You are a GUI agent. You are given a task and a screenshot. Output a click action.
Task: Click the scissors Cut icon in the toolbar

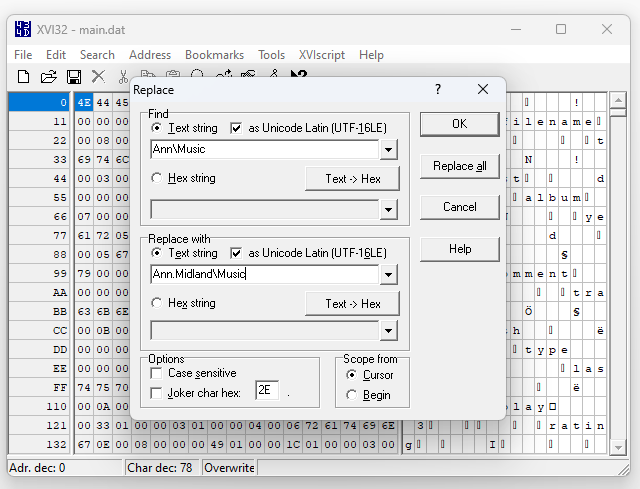point(123,76)
